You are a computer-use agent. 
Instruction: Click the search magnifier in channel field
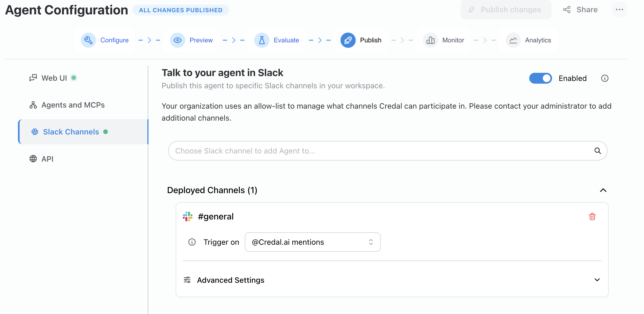(x=597, y=151)
